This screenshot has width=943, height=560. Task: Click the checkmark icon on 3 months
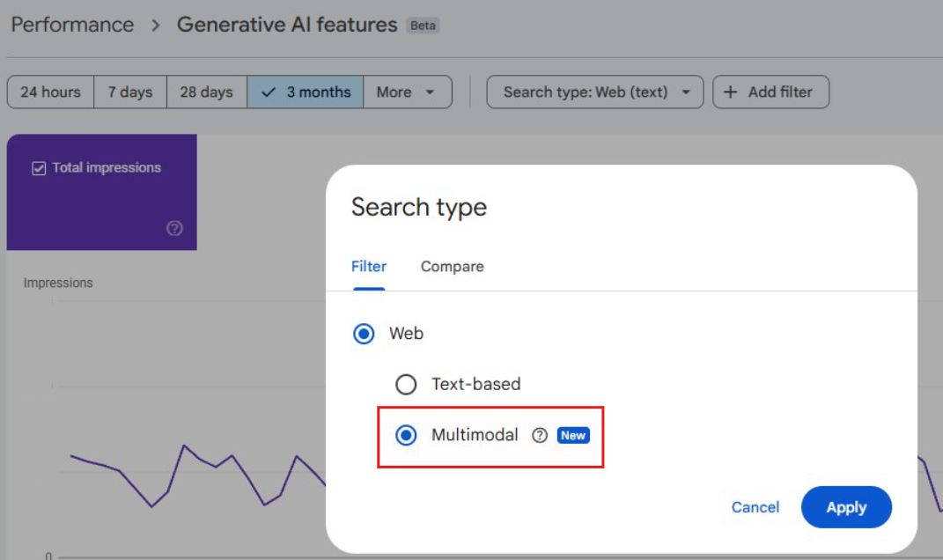point(269,92)
